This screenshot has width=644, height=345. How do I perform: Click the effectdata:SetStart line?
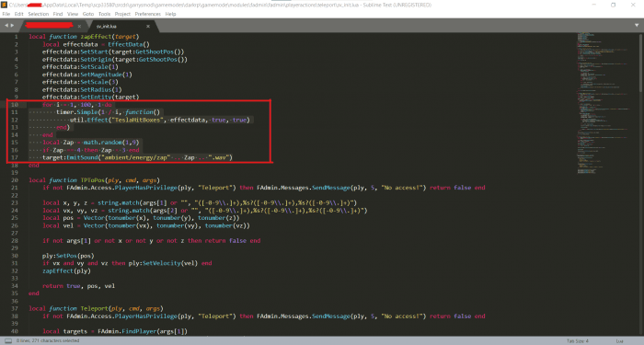[x=113, y=52]
